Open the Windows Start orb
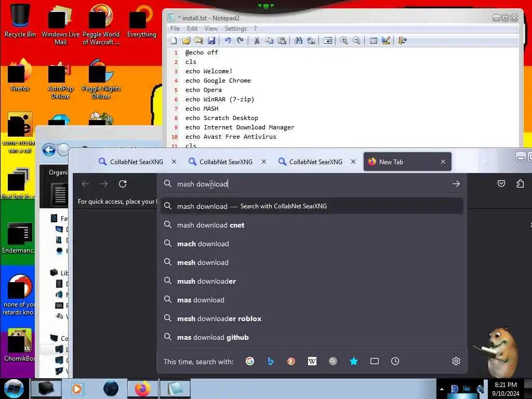532x399 pixels. [x=14, y=389]
